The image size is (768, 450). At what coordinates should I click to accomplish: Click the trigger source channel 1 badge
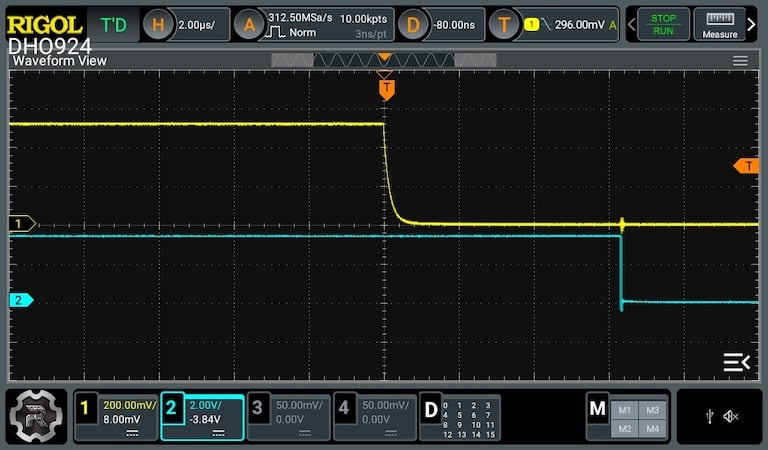tap(531, 24)
